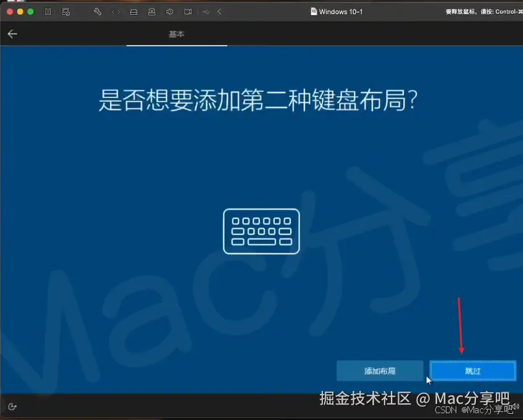The width and height of the screenshot is (523, 420).
Task: Click the keyboard layout illustration
Action: (261, 231)
